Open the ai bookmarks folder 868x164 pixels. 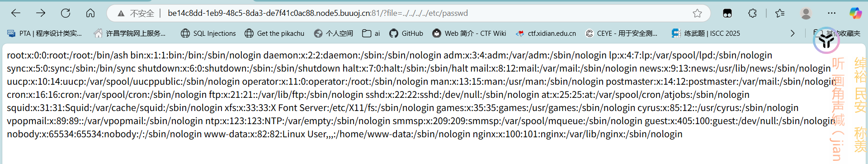(x=371, y=33)
